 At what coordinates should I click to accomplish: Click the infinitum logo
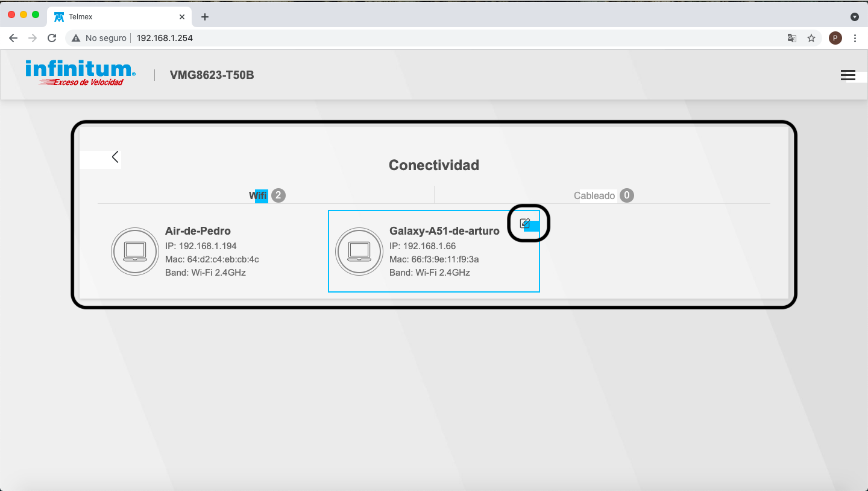click(x=80, y=73)
